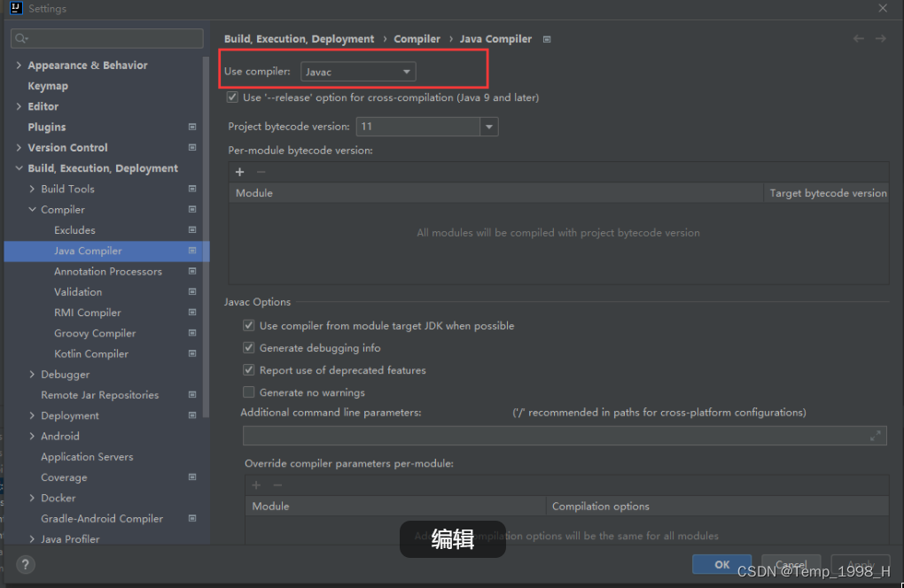Open Plugins settings page
The height and width of the screenshot is (588, 904).
pyautogui.click(x=47, y=128)
